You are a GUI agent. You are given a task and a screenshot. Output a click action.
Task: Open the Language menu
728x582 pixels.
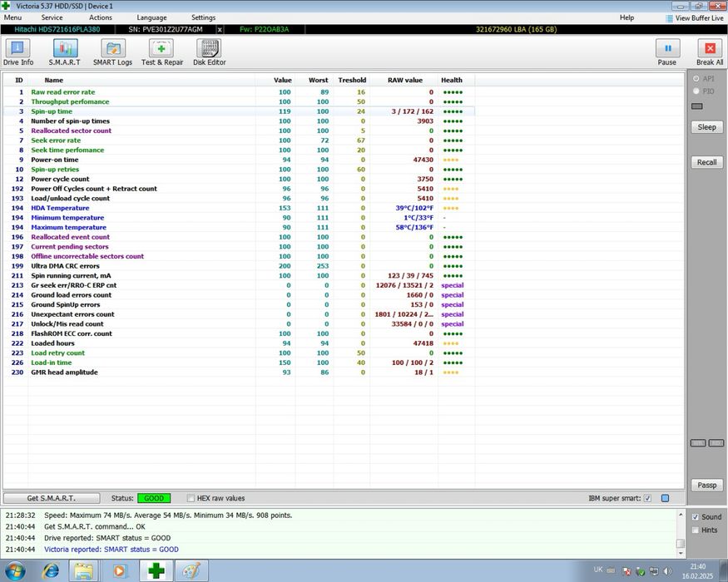pyautogui.click(x=151, y=17)
